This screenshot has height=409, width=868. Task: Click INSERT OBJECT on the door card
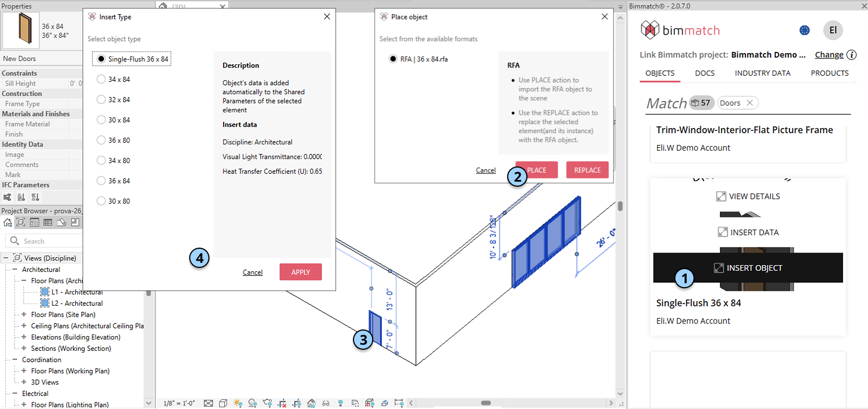tap(748, 268)
